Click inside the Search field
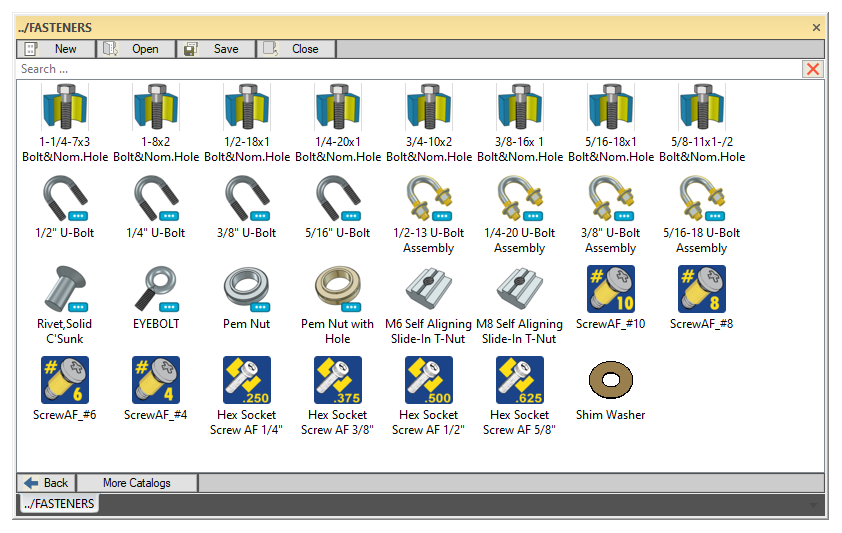The width and height of the screenshot is (842, 533). 400,69
